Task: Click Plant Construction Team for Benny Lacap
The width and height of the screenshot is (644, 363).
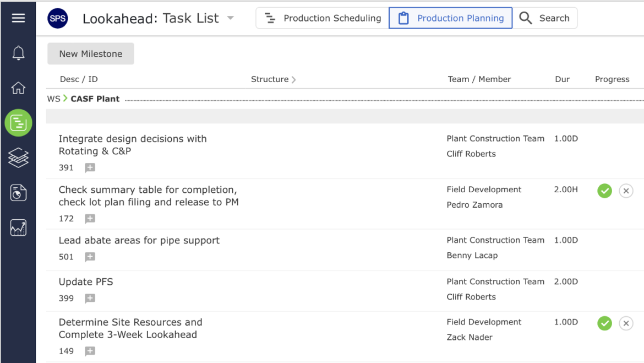Action: click(x=495, y=240)
